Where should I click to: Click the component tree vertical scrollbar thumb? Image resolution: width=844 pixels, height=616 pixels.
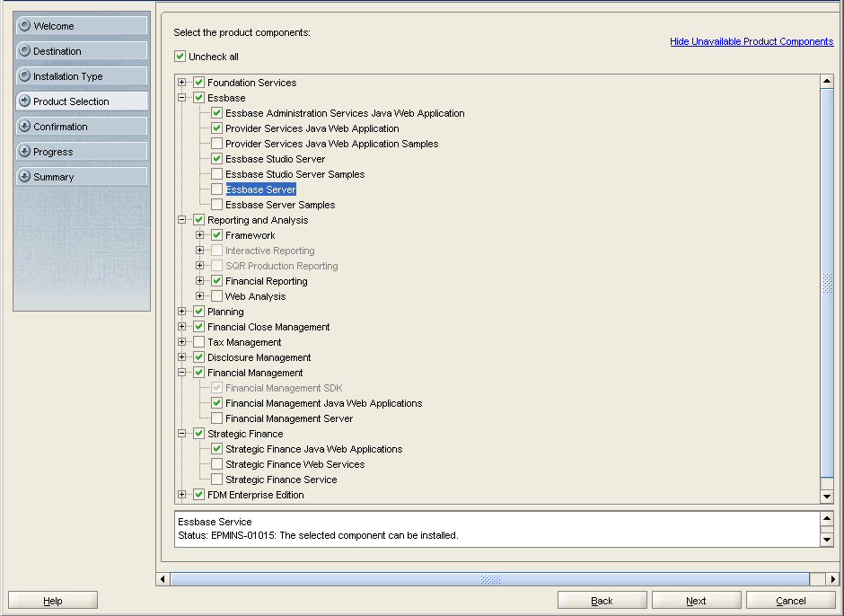pyautogui.click(x=827, y=283)
